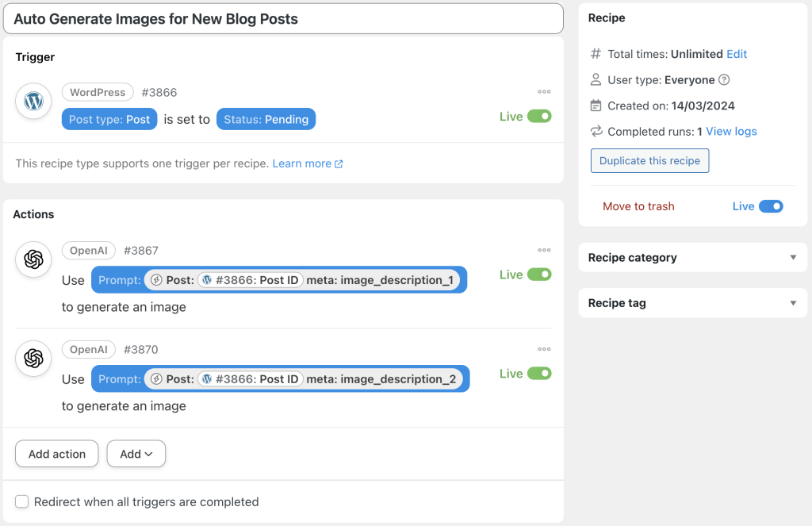812x526 pixels.
Task: Open View logs for completed runs
Action: [730, 132]
